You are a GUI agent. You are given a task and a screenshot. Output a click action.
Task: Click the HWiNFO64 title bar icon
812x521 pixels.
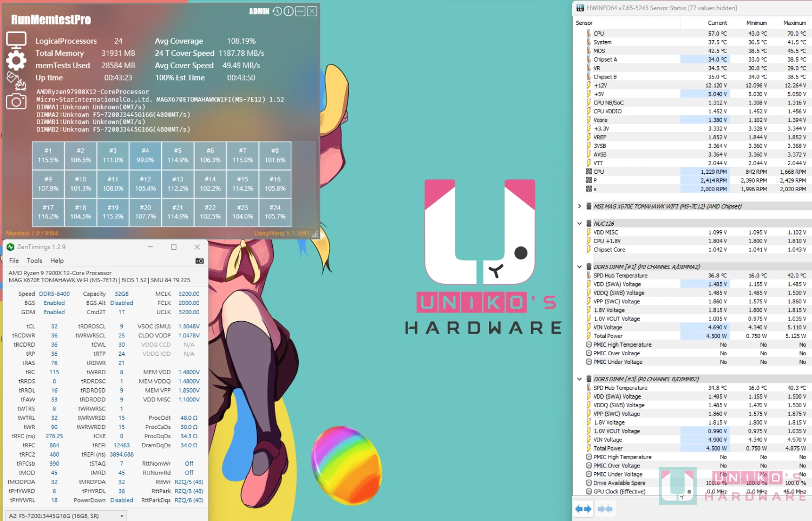[580, 8]
